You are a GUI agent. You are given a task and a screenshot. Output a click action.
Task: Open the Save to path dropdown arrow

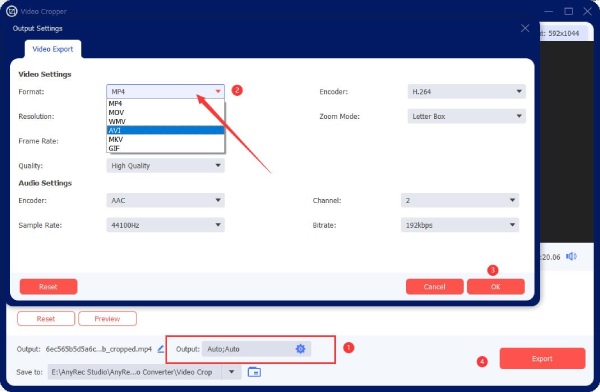[231, 372]
